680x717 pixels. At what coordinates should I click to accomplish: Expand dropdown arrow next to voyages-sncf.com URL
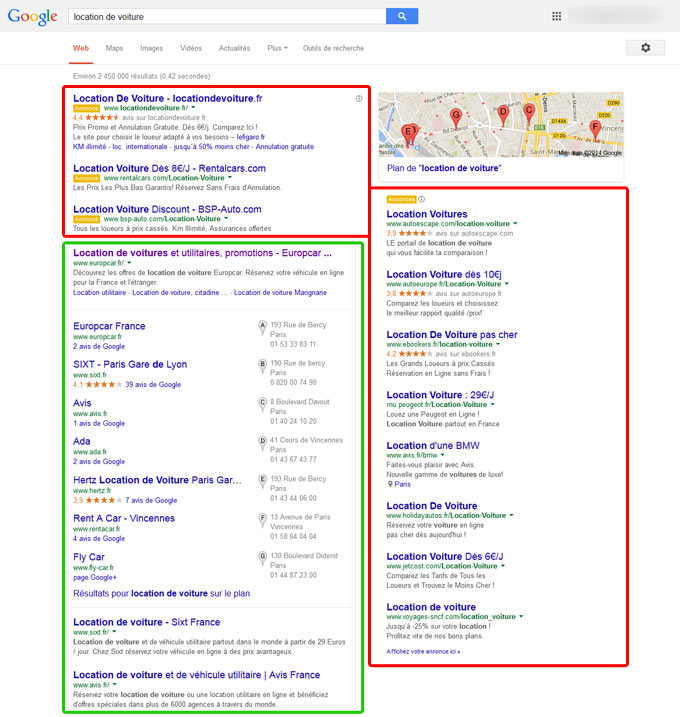click(x=521, y=617)
